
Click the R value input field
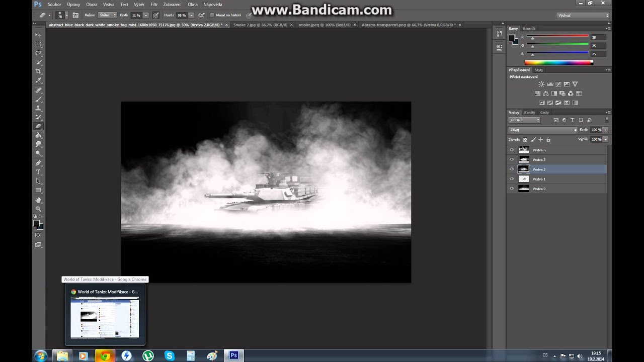[x=598, y=37]
